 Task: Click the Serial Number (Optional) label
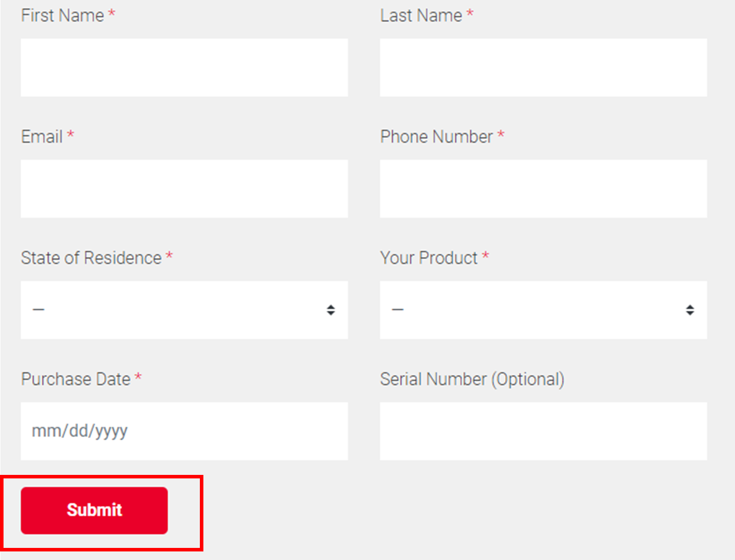pyautogui.click(x=472, y=379)
